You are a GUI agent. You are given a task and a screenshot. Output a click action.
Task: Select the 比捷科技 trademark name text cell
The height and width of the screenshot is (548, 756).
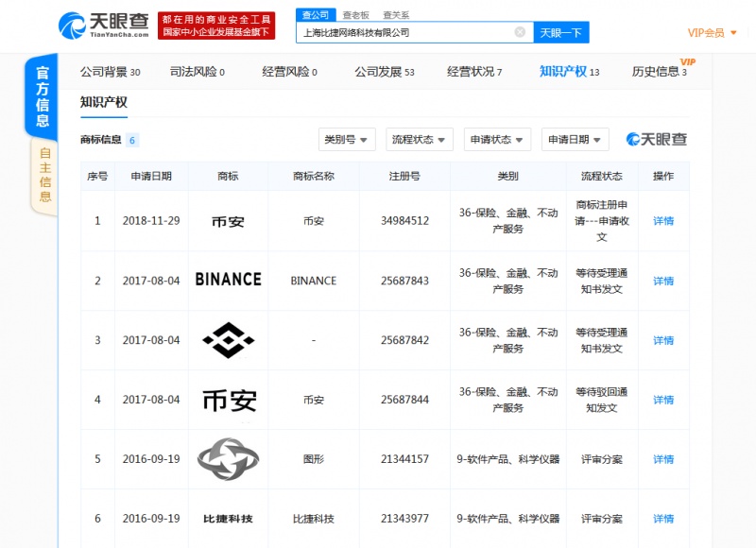tap(314, 519)
